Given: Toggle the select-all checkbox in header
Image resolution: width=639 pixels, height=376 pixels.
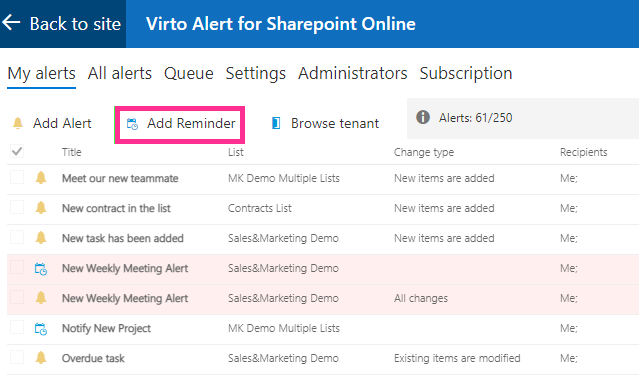Looking at the screenshot, I should [17, 152].
